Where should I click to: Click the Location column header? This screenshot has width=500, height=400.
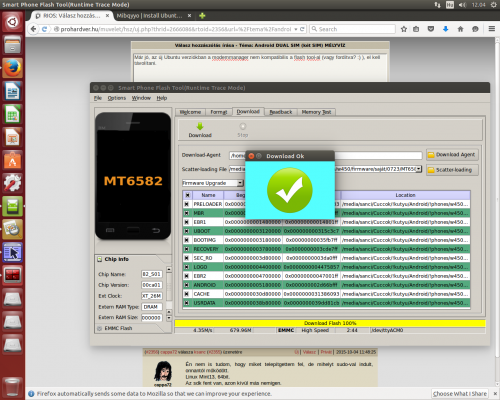(405, 195)
